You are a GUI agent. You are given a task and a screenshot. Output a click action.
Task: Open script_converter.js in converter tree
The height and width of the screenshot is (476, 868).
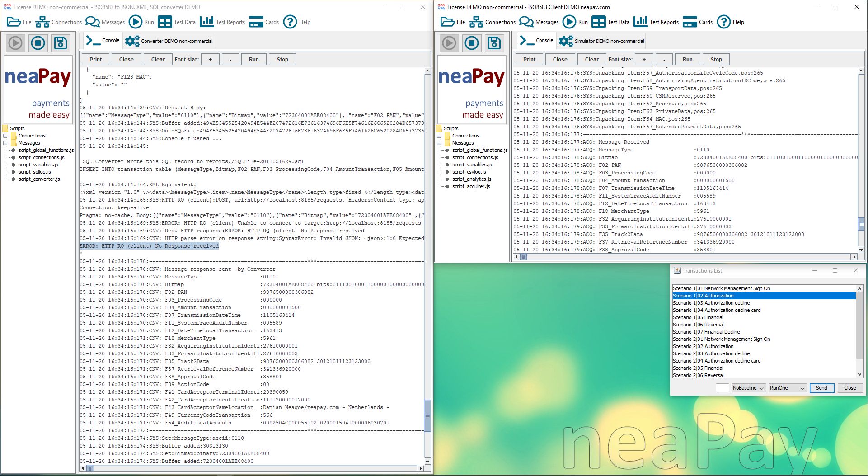39,179
